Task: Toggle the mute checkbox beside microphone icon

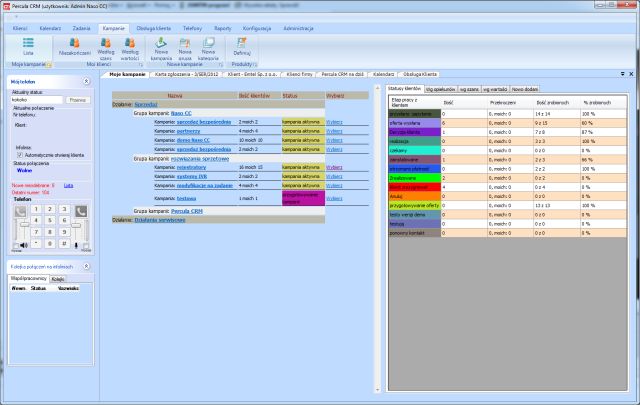Action: coord(86,246)
